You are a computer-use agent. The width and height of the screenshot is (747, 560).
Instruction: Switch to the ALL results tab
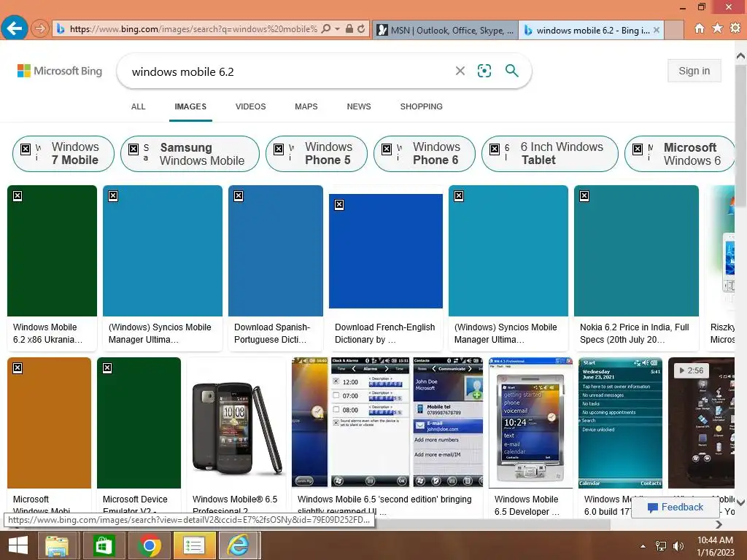point(138,106)
